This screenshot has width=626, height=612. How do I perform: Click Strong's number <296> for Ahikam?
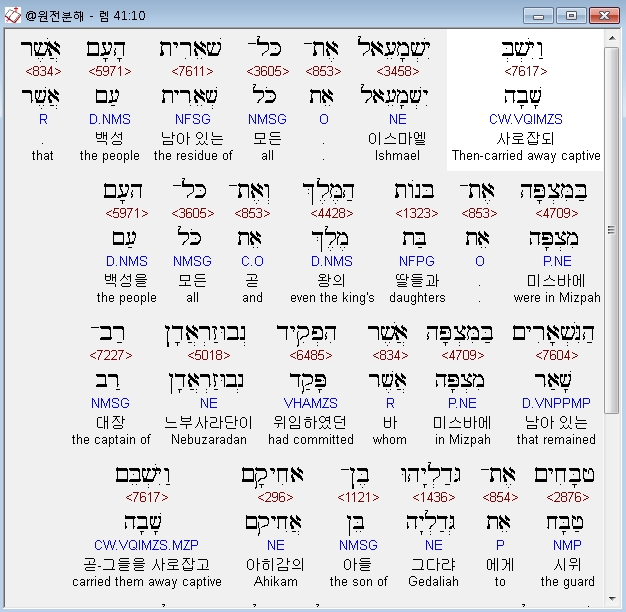click(275, 497)
